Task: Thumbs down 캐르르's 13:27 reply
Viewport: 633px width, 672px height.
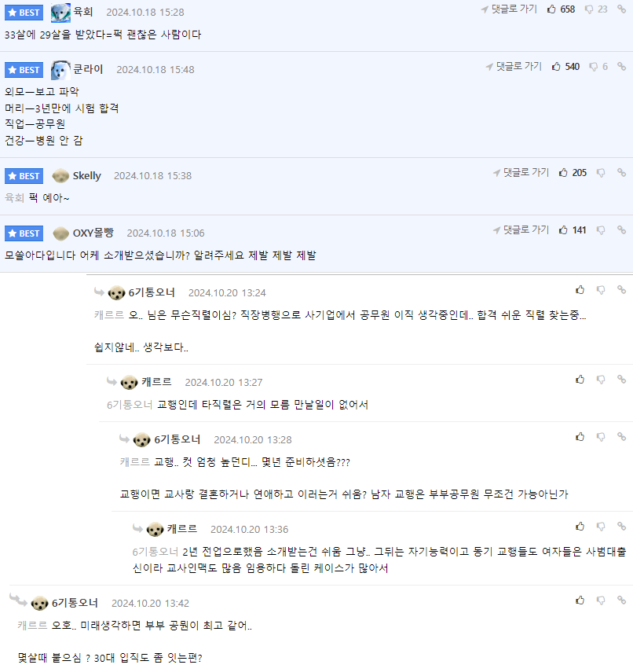Action: [601, 380]
